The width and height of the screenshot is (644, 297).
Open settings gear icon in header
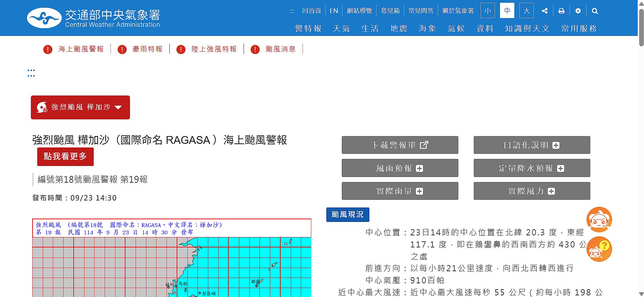(578, 11)
